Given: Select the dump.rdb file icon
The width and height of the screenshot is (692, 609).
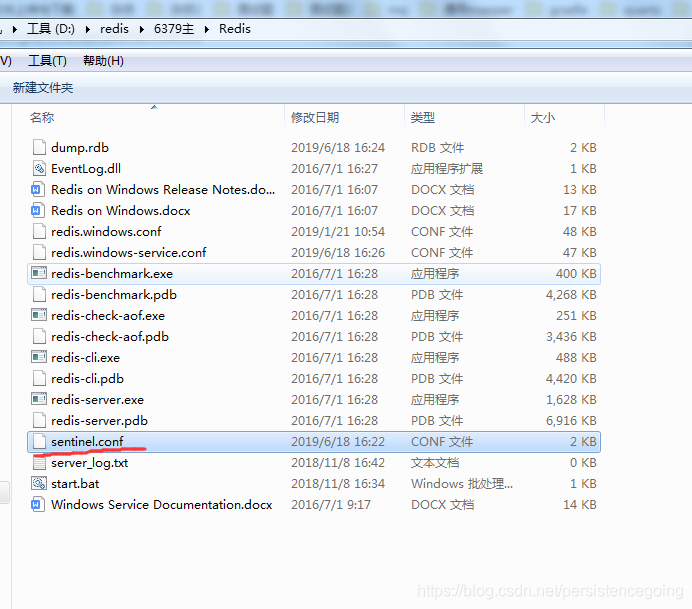Looking at the screenshot, I should click(39, 147).
